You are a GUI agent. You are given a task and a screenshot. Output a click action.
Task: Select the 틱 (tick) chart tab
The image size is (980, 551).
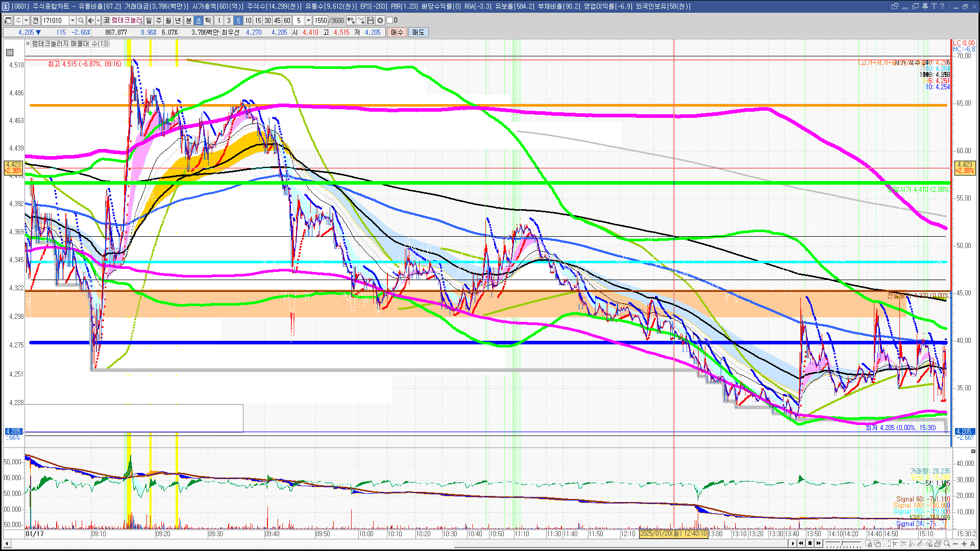[208, 20]
